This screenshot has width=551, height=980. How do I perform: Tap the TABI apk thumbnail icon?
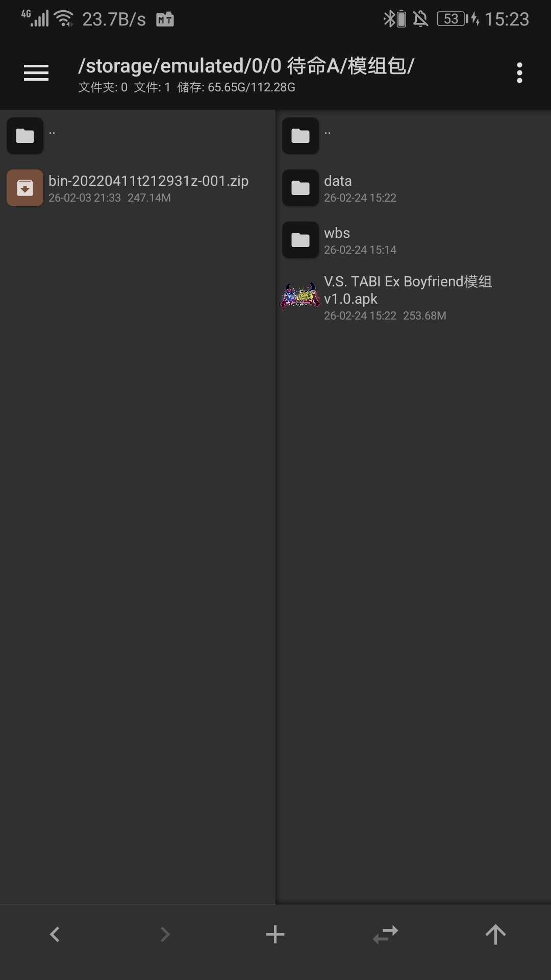click(x=300, y=297)
